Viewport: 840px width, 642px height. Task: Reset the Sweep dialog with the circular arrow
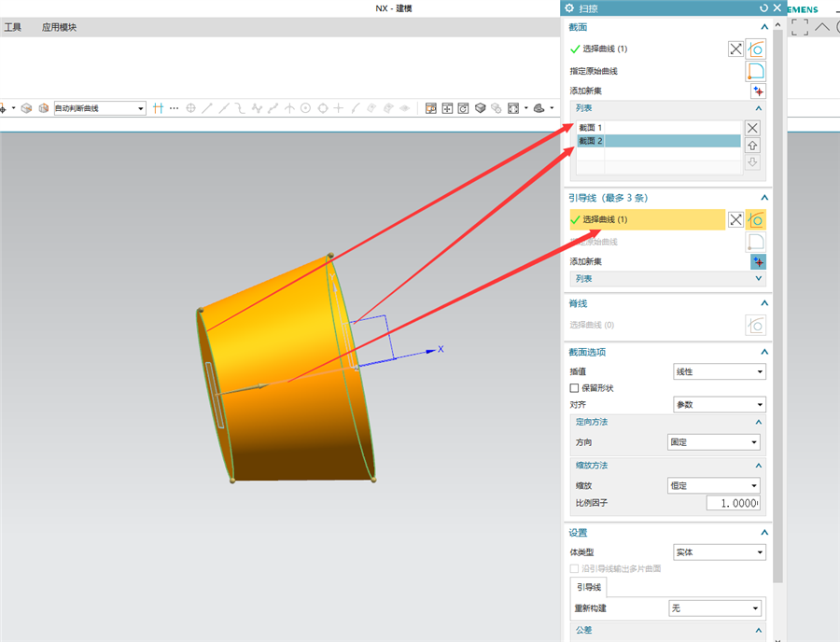click(763, 8)
